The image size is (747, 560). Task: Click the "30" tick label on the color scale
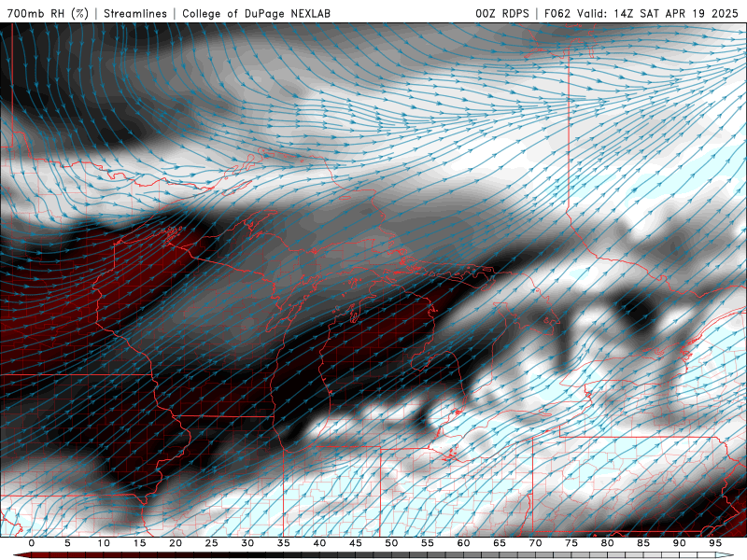247,543
